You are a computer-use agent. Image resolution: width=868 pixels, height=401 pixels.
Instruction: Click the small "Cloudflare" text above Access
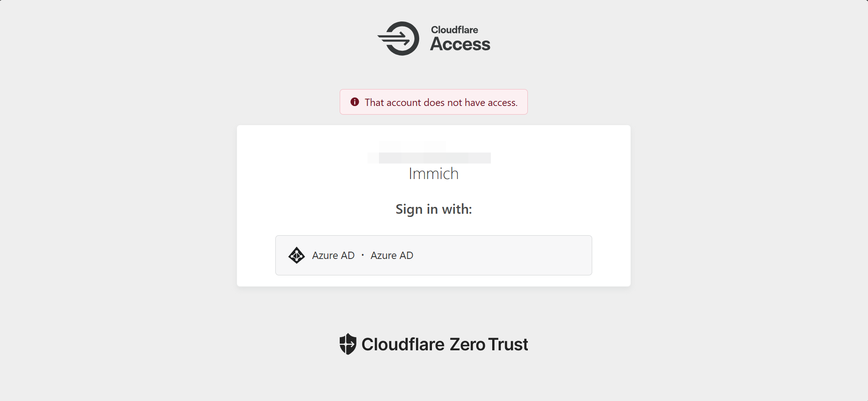pos(454,30)
